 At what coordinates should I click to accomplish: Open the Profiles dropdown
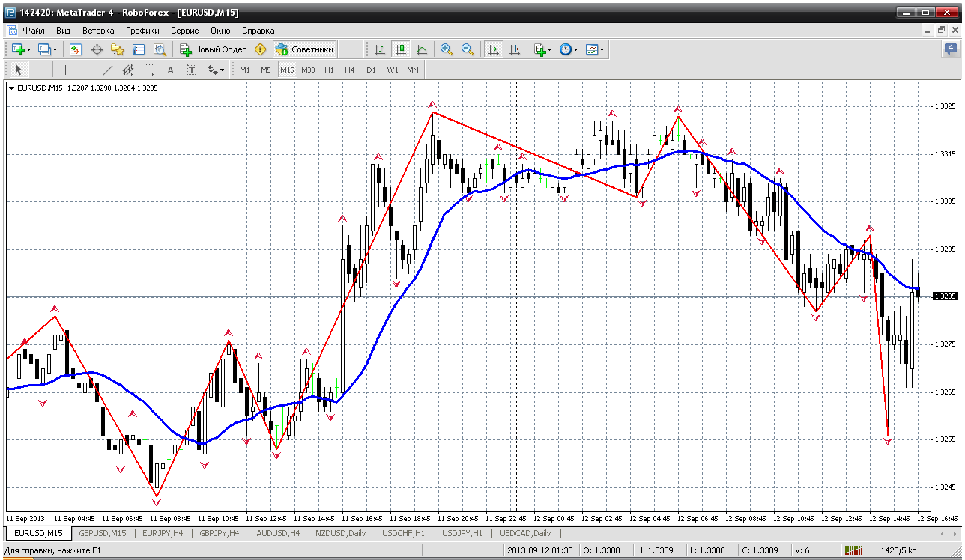tap(47, 49)
